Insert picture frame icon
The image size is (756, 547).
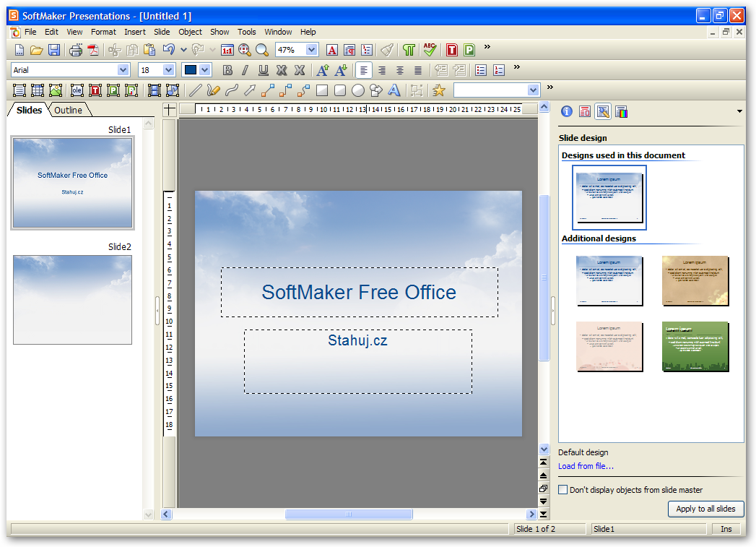tap(56, 90)
